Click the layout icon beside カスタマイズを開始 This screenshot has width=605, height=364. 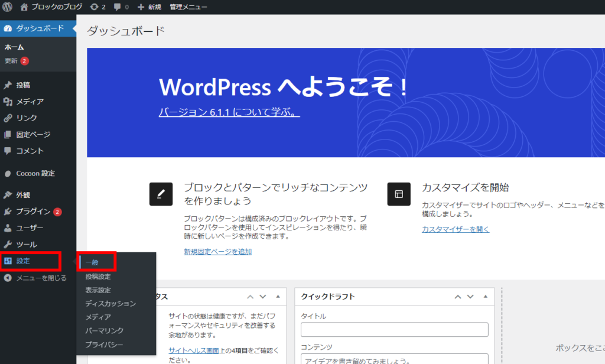click(x=399, y=194)
